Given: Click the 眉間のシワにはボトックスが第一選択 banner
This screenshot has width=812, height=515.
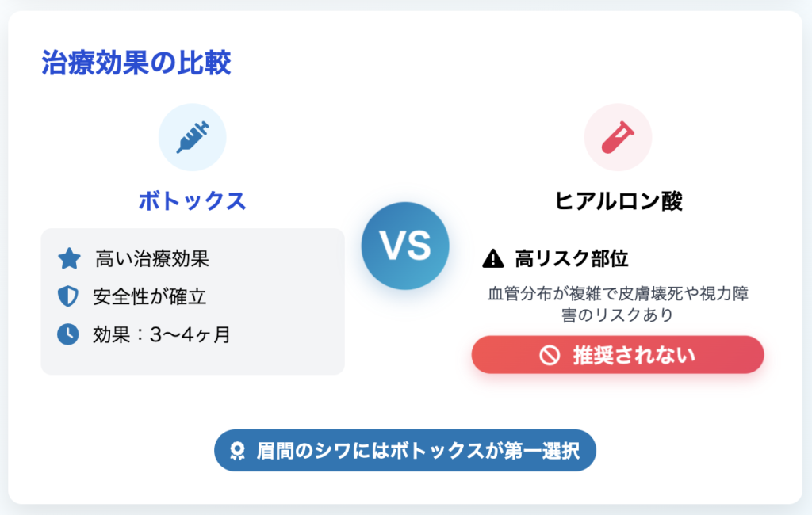Looking at the screenshot, I should click(405, 450).
